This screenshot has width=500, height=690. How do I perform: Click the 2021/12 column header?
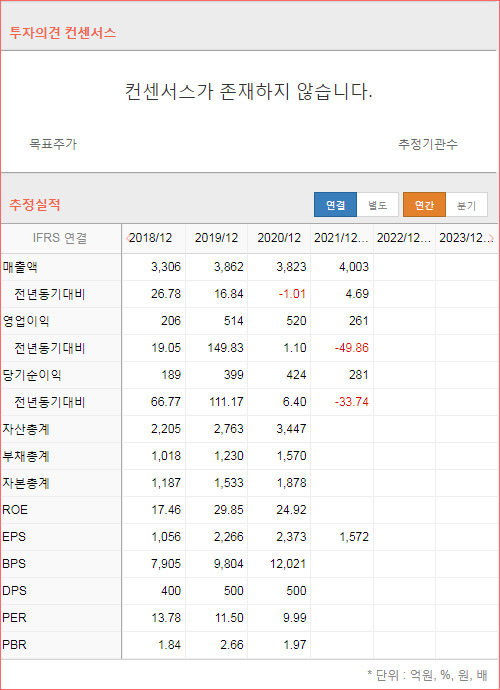(341, 238)
